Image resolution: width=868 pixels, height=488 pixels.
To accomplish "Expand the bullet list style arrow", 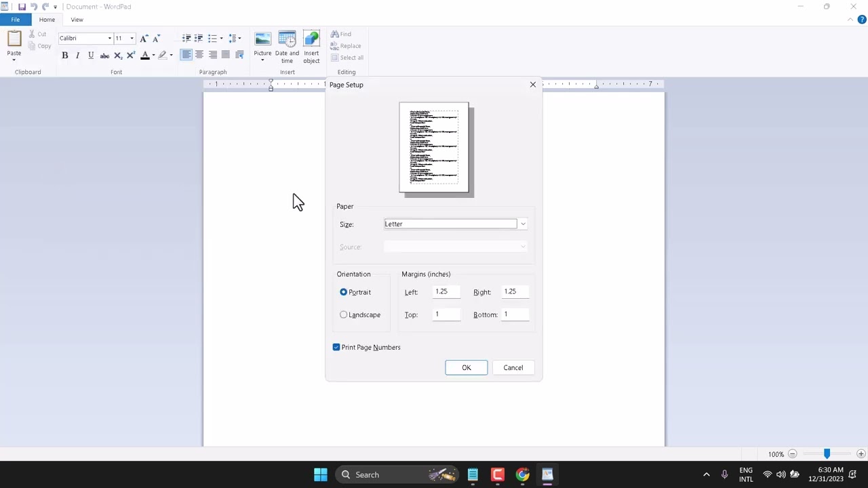I will (x=221, y=39).
